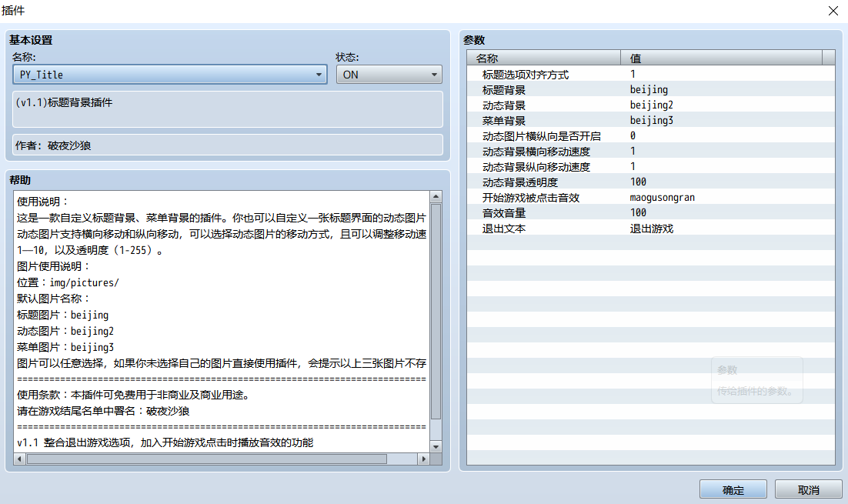This screenshot has height=504, width=848.
Task: Click the help line starting with v1.1 整合退出游戏选项
Action: (x=165, y=442)
